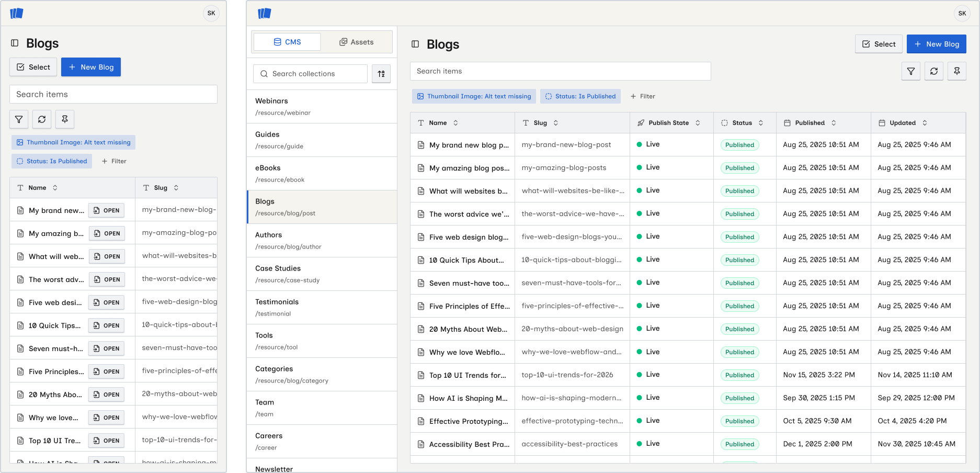The height and width of the screenshot is (473, 980).
Task: Click the document icon of 'Why we love Webflo...' row
Action: click(421, 352)
